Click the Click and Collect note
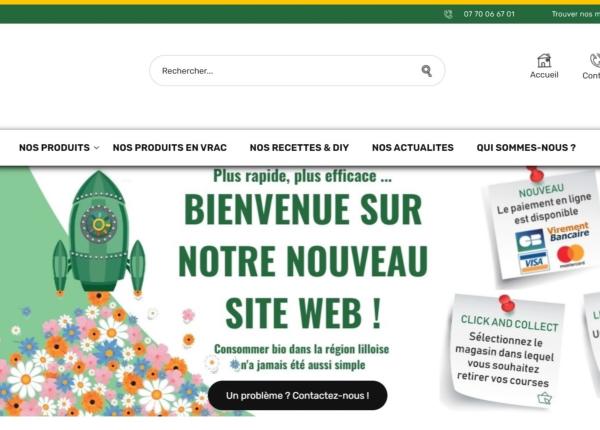 (x=504, y=351)
